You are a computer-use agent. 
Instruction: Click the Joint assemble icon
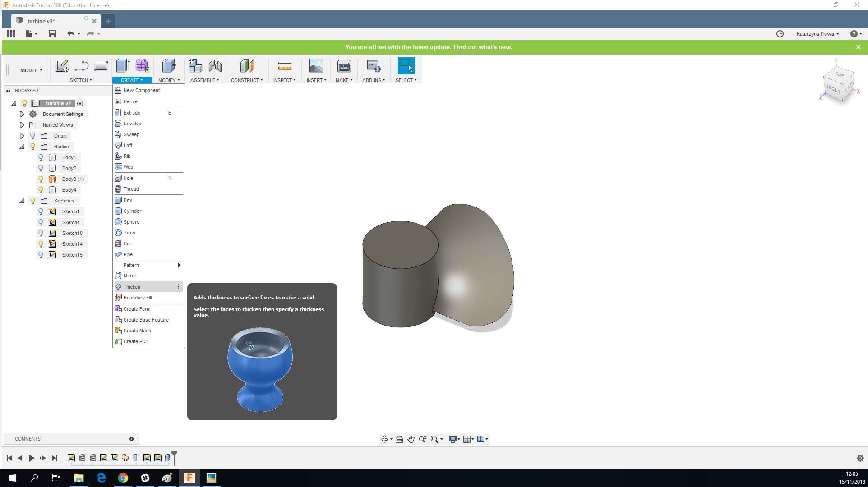pos(215,66)
